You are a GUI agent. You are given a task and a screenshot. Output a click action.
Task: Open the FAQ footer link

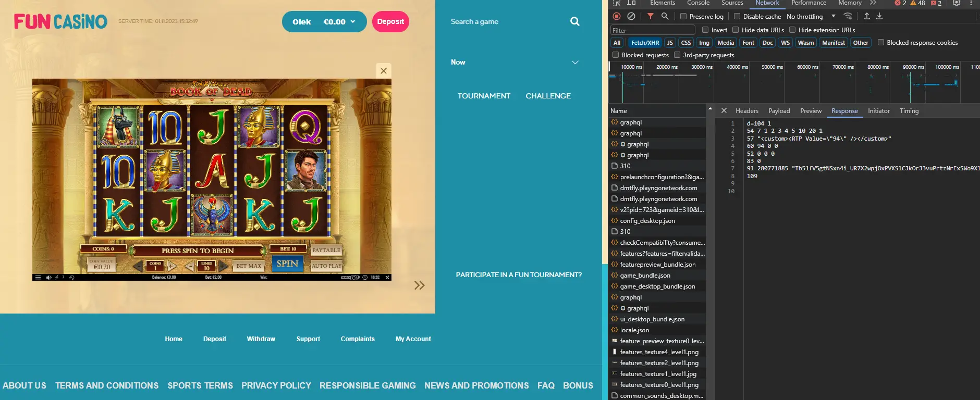click(x=546, y=385)
